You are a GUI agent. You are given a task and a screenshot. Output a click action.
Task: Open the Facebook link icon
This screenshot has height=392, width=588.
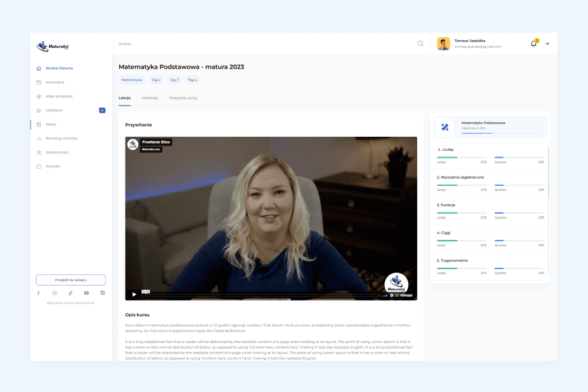38,293
